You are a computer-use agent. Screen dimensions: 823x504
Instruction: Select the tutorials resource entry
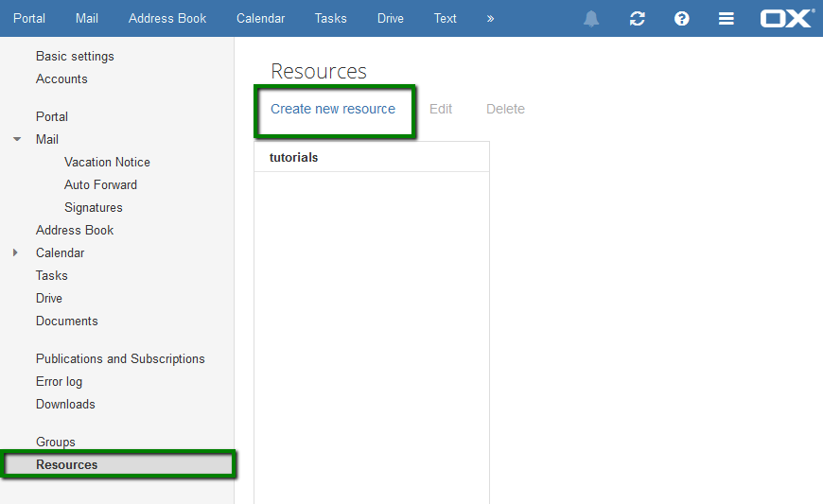click(x=372, y=157)
